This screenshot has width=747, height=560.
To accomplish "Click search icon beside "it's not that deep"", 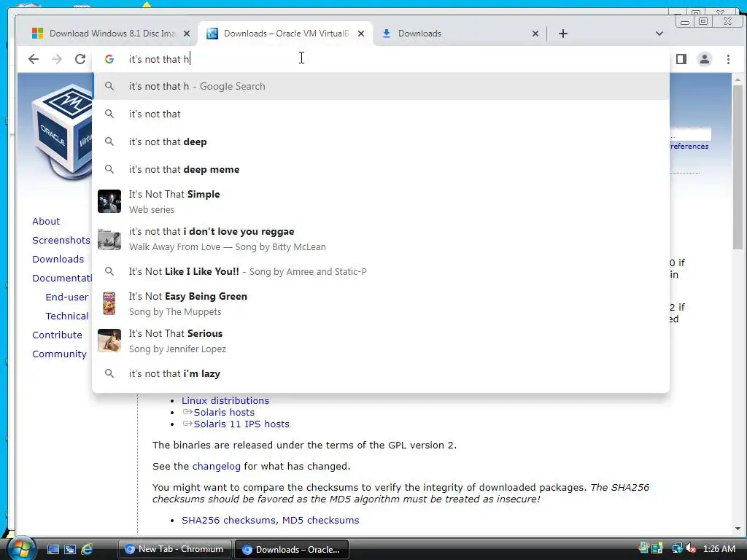I will point(109,141).
